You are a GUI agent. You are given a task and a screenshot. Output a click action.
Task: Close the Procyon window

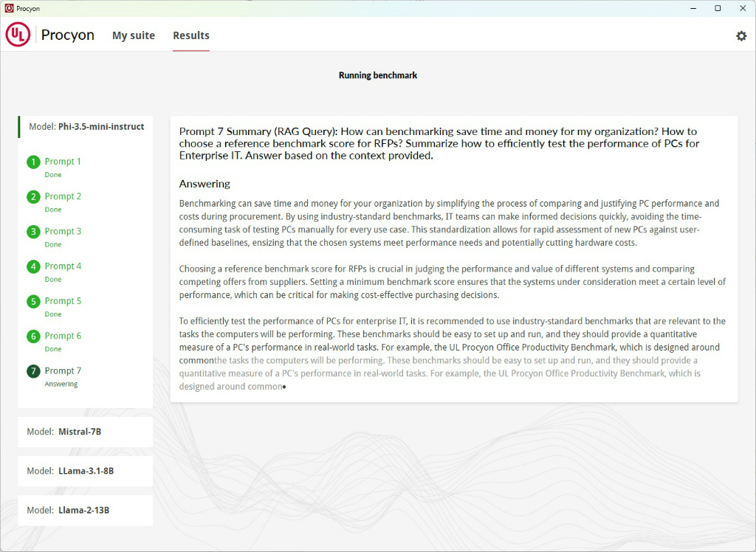743,8
